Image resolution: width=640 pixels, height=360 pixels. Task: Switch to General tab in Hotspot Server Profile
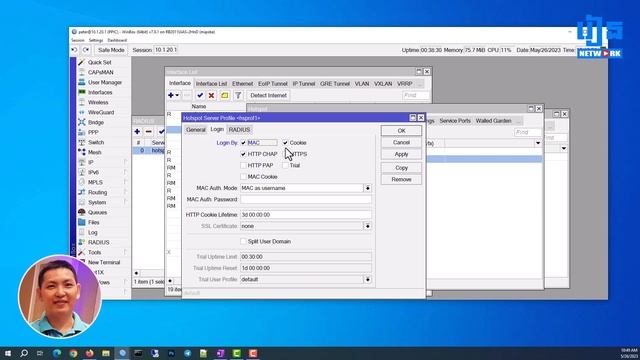pyautogui.click(x=196, y=129)
